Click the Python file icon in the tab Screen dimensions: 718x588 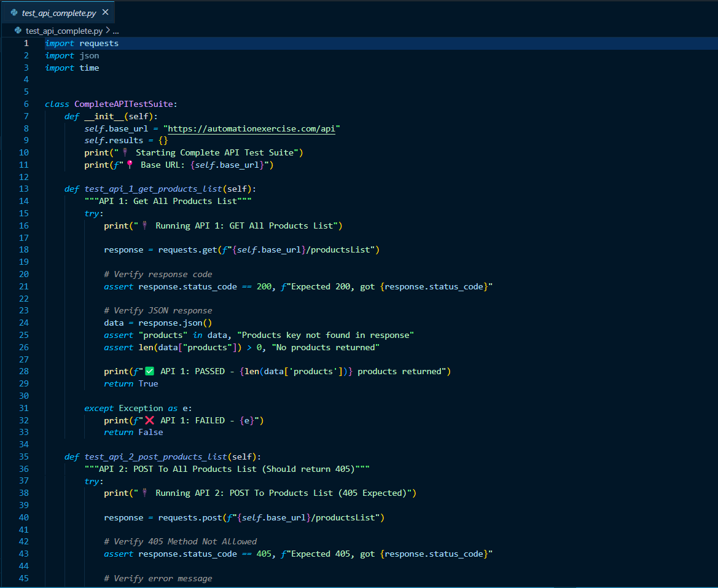coord(14,13)
